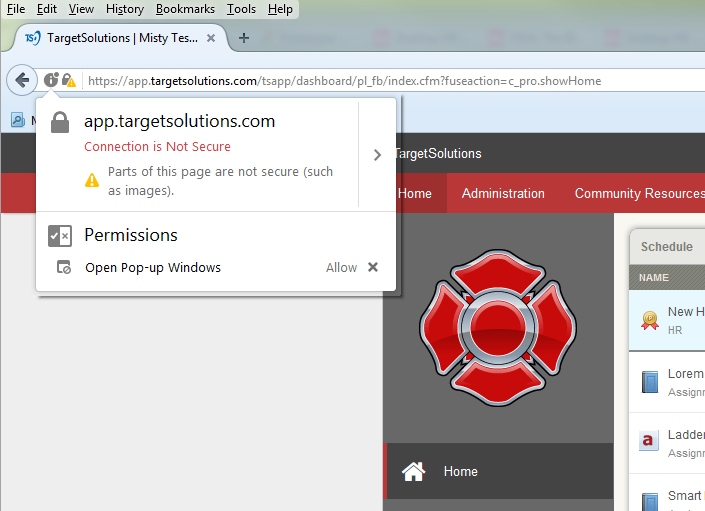
Task: Remove the Open Pop-up Windows permission
Action: pos(373,267)
